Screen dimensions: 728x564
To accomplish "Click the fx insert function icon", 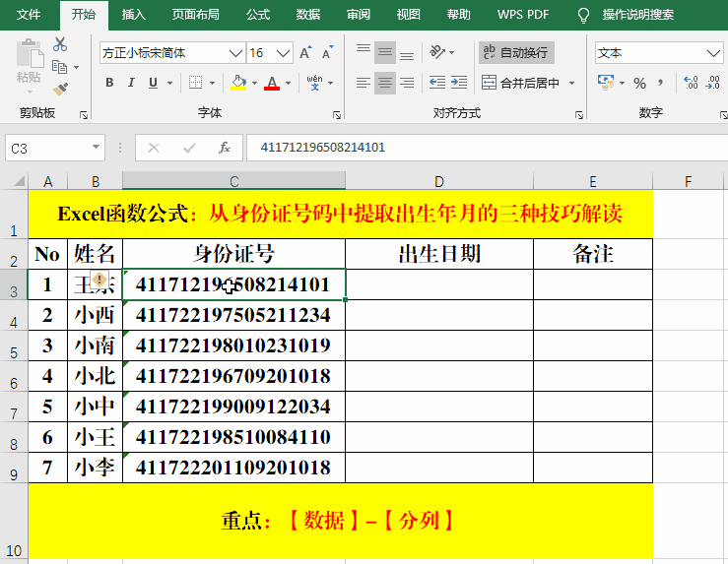I will click(x=225, y=148).
